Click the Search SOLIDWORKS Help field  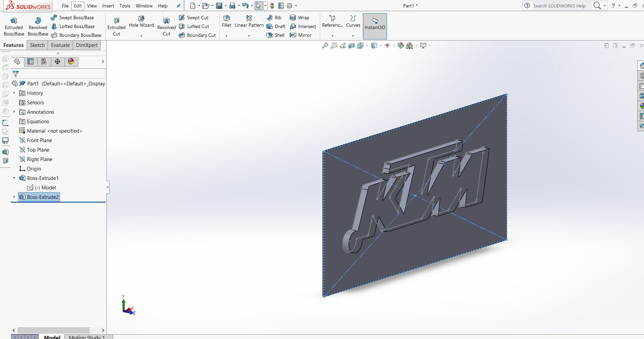(559, 6)
